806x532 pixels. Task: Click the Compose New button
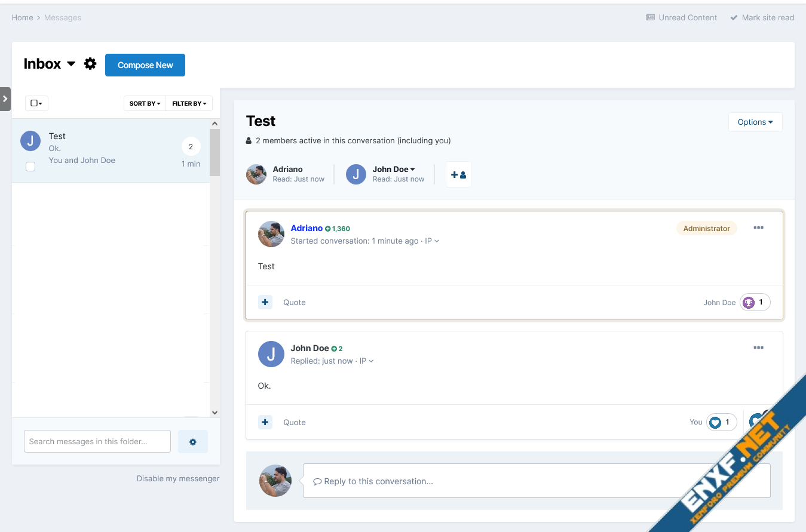(x=145, y=65)
